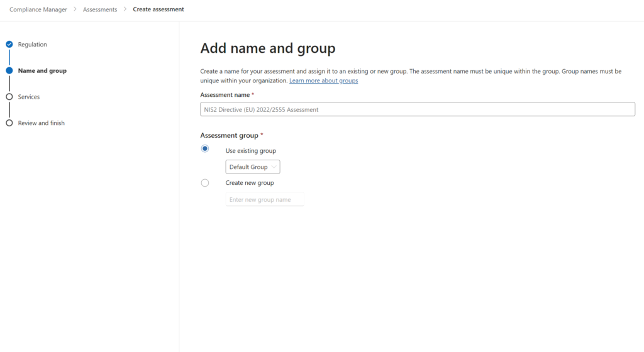Select the Create new group radio button
The height and width of the screenshot is (352, 644).
(x=205, y=183)
